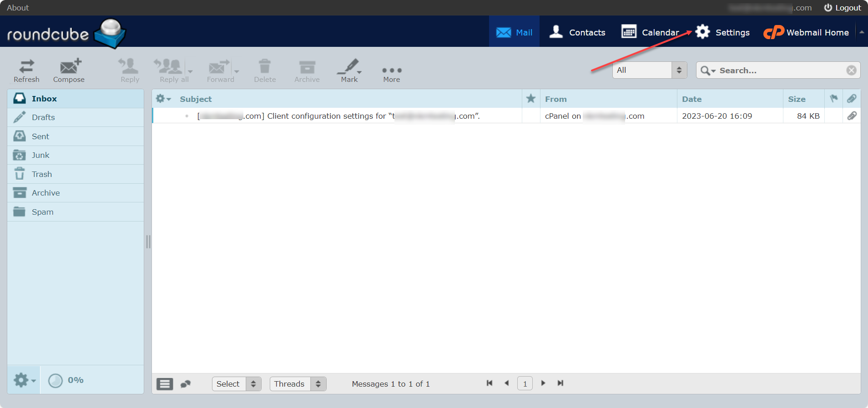This screenshot has width=868, height=408.
Task: Select the Drafts folder
Action: coord(76,117)
